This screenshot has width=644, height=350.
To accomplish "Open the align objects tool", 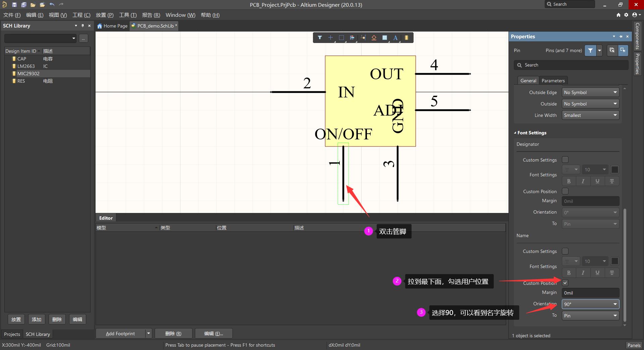I will 352,38.
